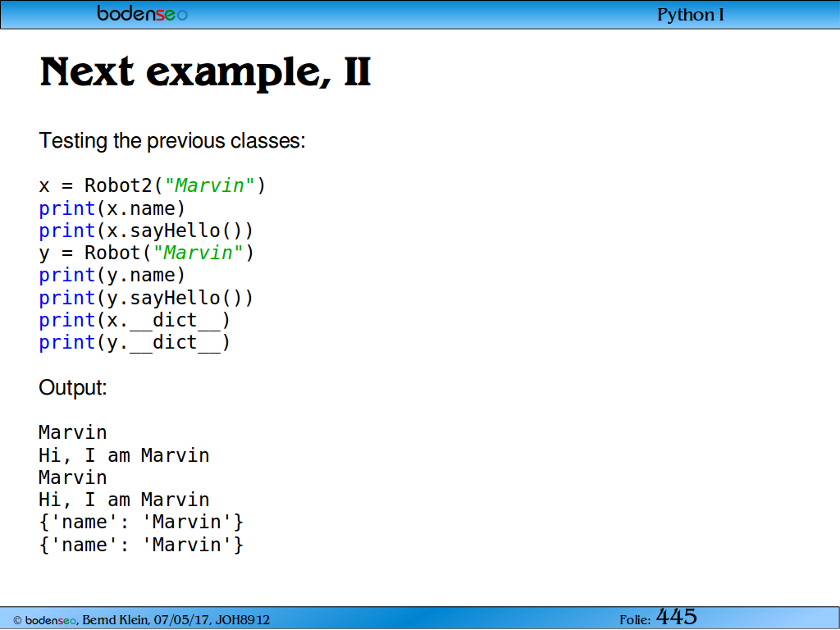Click the 'Python I' header title

tap(691, 15)
